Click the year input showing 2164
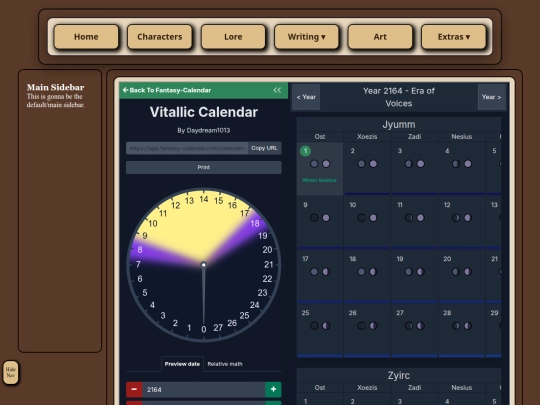Image resolution: width=540 pixels, height=405 pixels. [204, 390]
